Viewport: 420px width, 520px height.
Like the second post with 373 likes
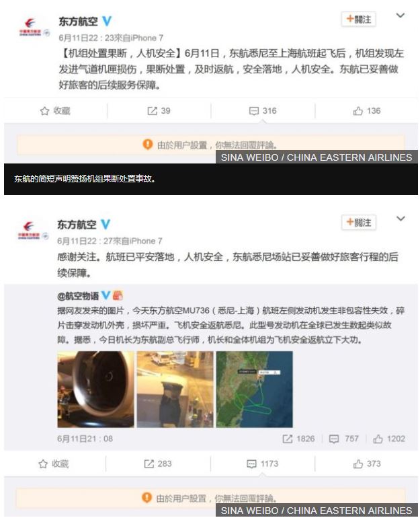(x=358, y=463)
